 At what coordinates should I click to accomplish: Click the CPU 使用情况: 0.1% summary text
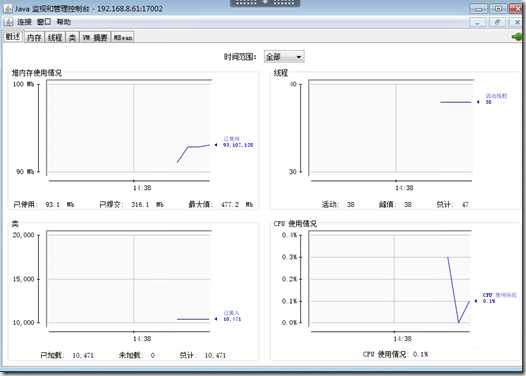pyautogui.click(x=395, y=354)
